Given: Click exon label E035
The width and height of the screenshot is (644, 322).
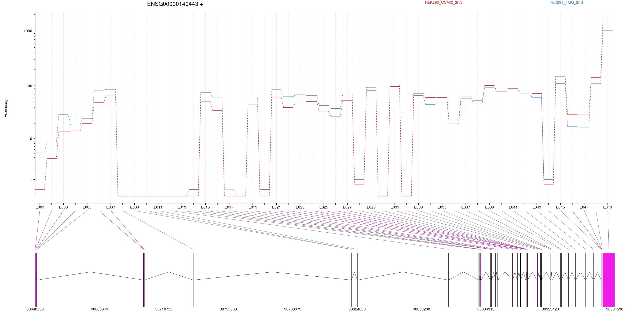Looking at the screenshot, I should 442,207.
